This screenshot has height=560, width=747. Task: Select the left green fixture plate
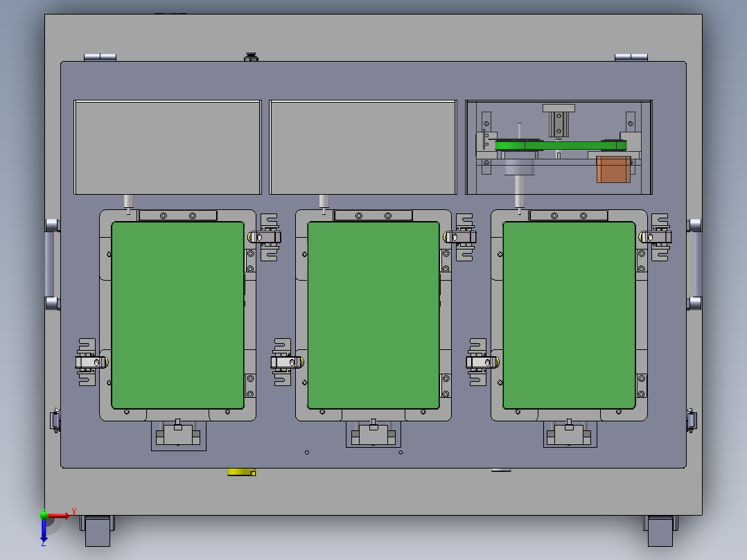177,315
